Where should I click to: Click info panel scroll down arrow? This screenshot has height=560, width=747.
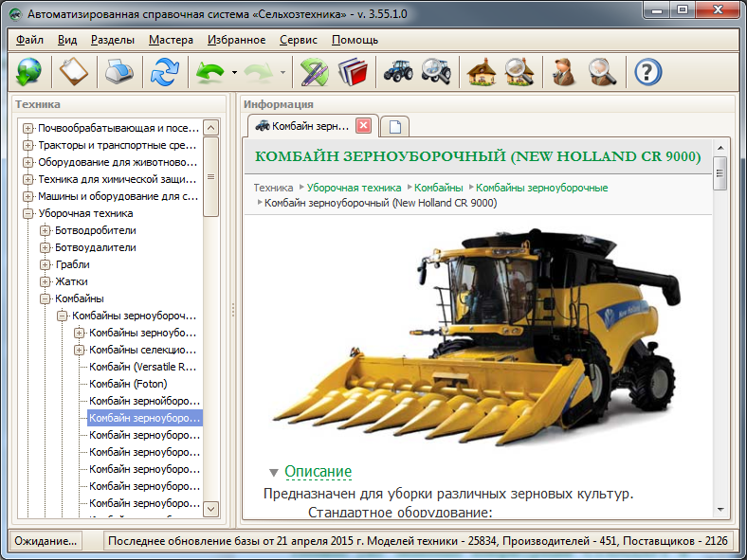[x=720, y=510]
